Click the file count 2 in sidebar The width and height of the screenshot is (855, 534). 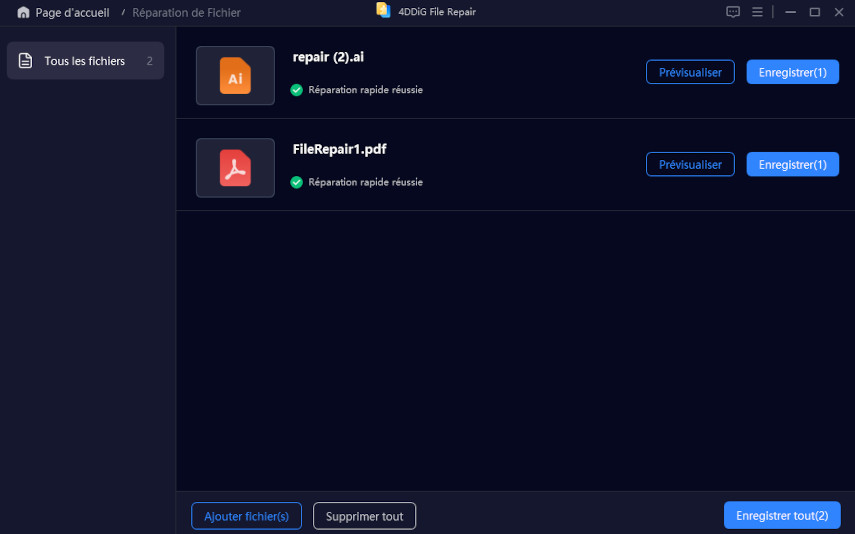149,61
